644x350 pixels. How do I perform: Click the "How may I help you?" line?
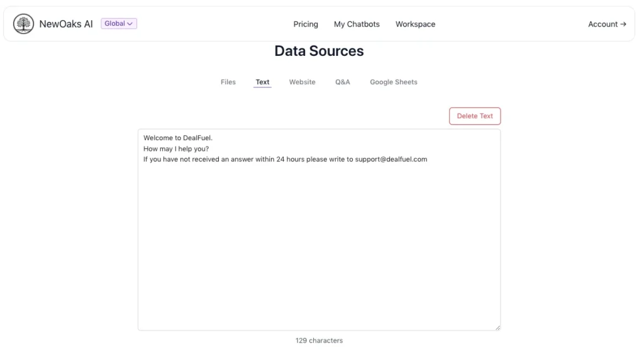point(176,149)
